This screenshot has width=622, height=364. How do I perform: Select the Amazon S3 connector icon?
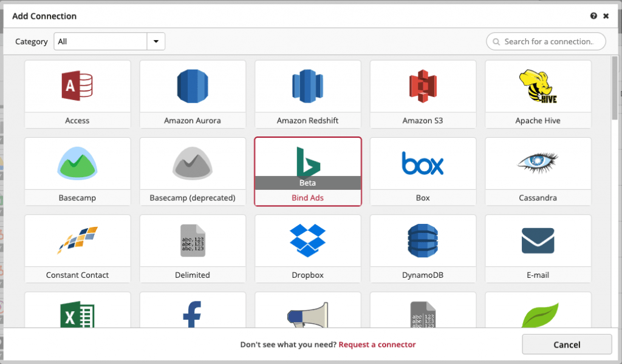[x=423, y=86]
